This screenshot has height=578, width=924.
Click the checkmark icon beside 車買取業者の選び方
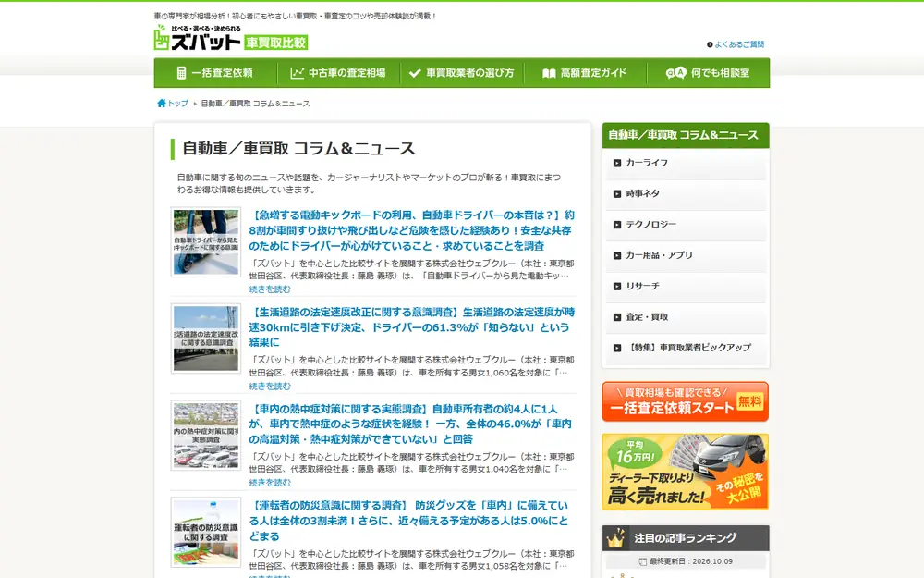(x=415, y=73)
